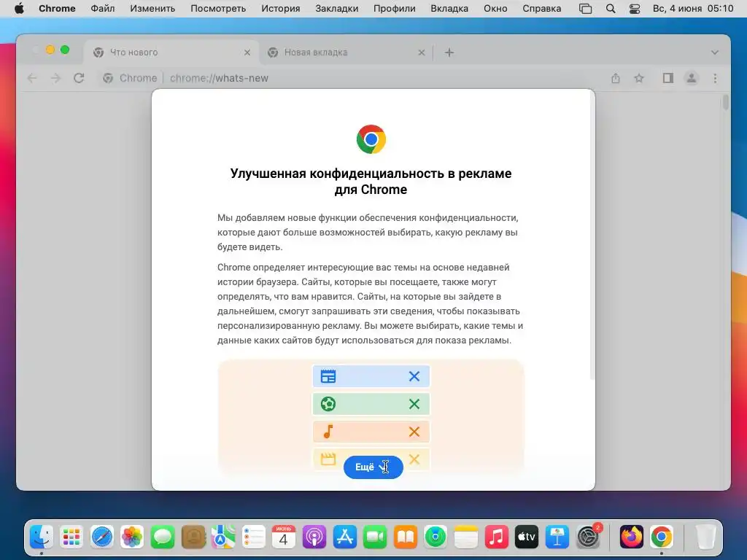The height and width of the screenshot is (560, 747).
Task: Open Chrome three-dot menu
Action: click(x=715, y=78)
